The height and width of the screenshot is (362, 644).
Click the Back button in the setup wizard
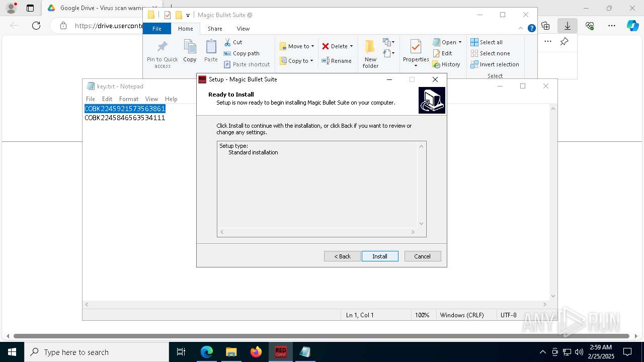pyautogui.click(x=342, y=256)
